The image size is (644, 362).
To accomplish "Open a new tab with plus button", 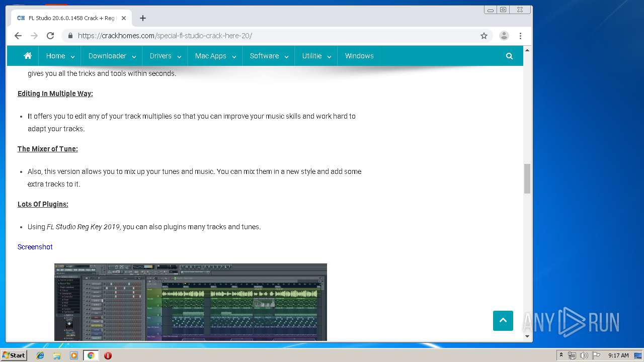I will pos(143,18).
